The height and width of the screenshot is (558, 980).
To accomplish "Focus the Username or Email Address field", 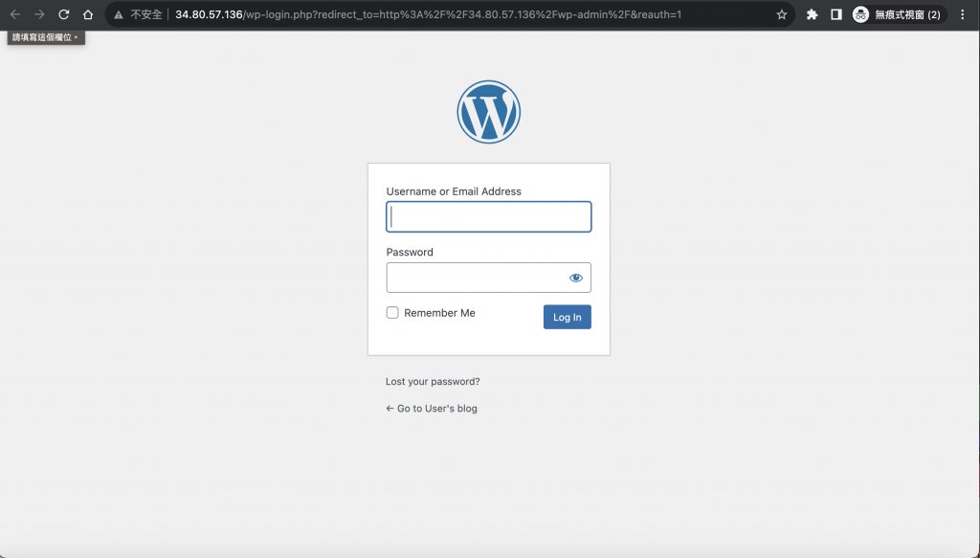I will click(x=489, y=217).
